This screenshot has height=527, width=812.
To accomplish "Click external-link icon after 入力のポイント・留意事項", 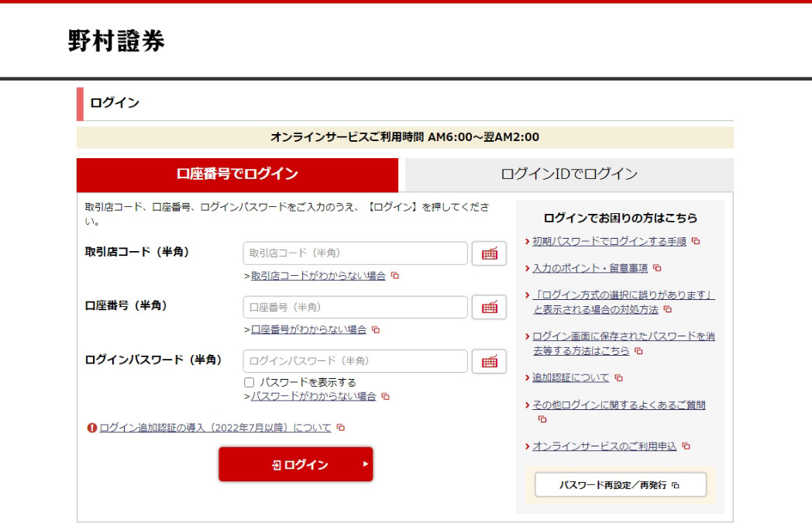I will tap(657, 268).
